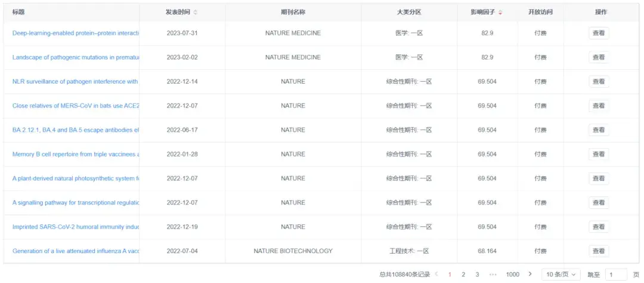Viewport: 644px width, 283px height.
Task: Open Memory B cell repertoire article link
Action: click(x=75, y=154)
